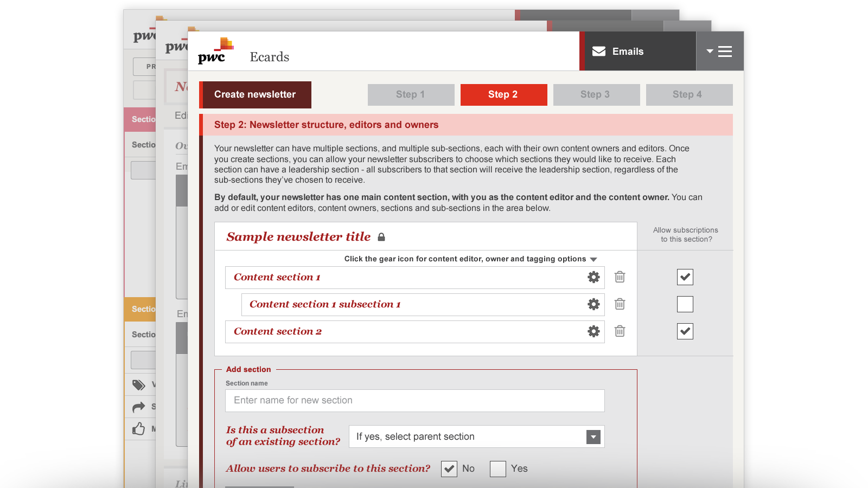
Task: Toggle subscription checkbox for Content section 2
Action: (685, 331)
